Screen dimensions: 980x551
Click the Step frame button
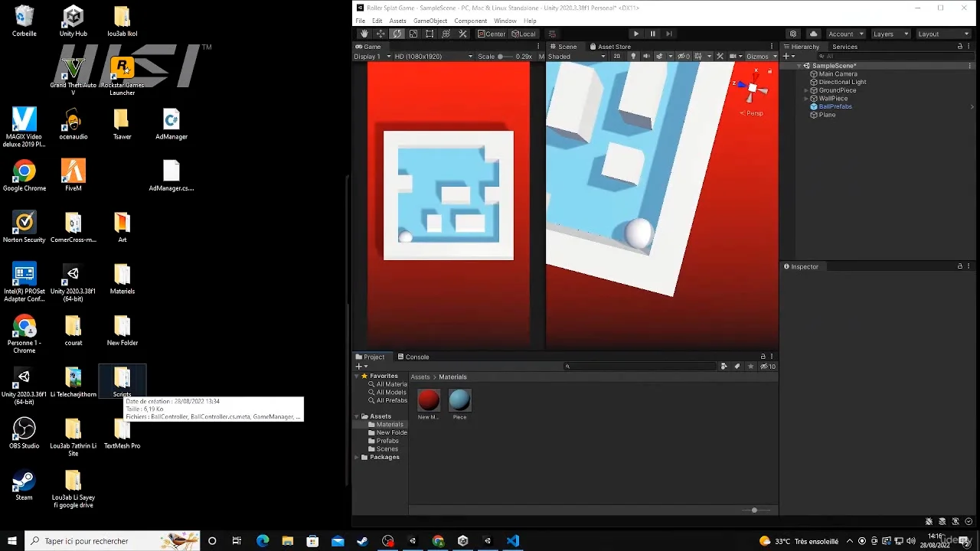click(x=668, y=34)
